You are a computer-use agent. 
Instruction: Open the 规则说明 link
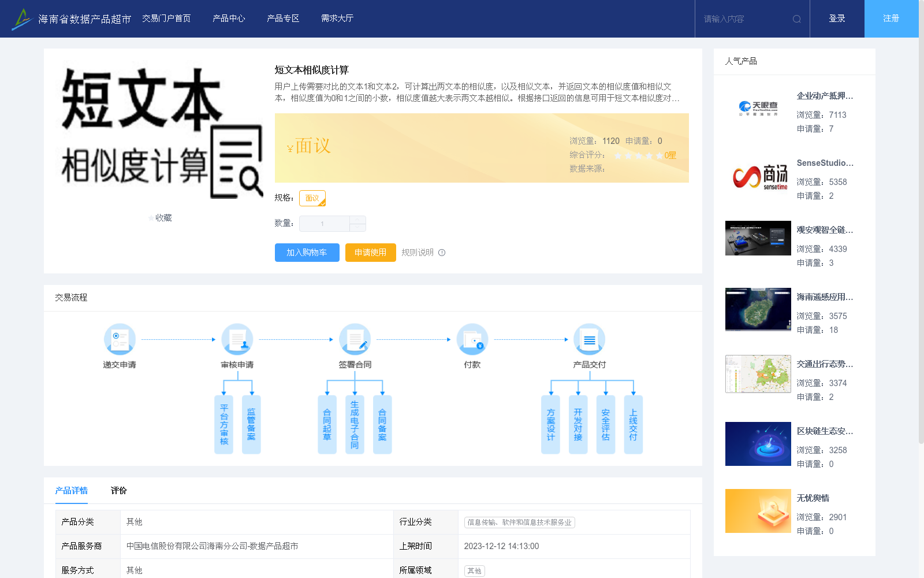tap(418, 253)
